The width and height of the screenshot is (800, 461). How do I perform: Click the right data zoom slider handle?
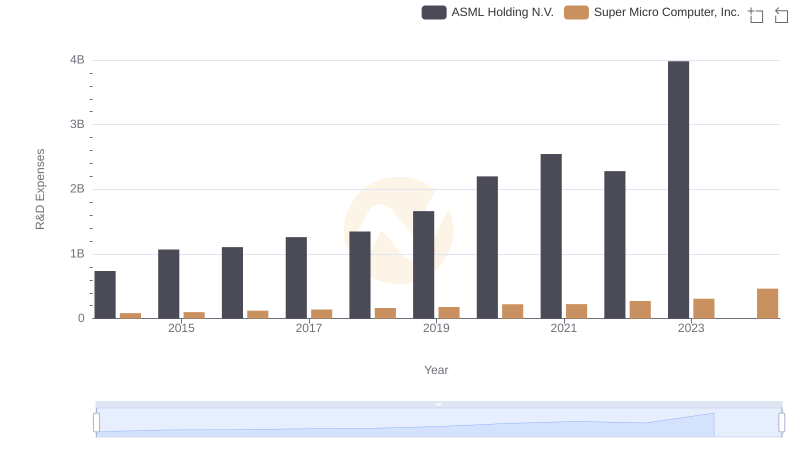[781, 423]
